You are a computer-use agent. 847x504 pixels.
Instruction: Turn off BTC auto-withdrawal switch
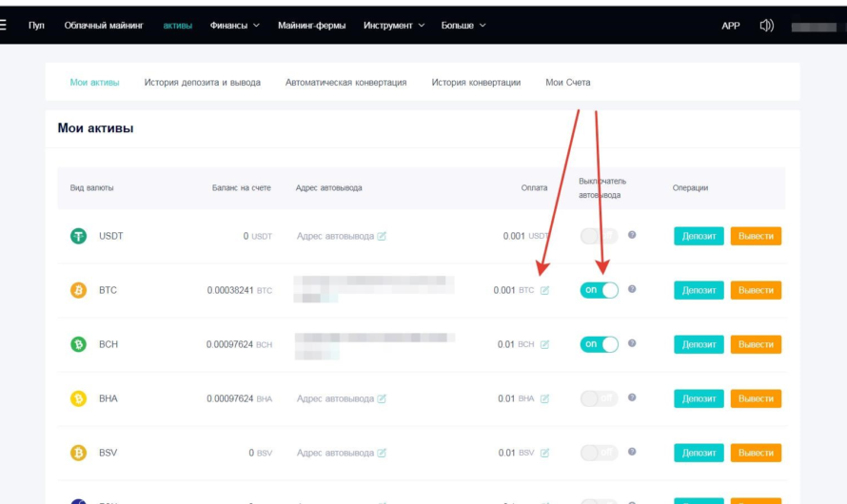pos(599,290)
